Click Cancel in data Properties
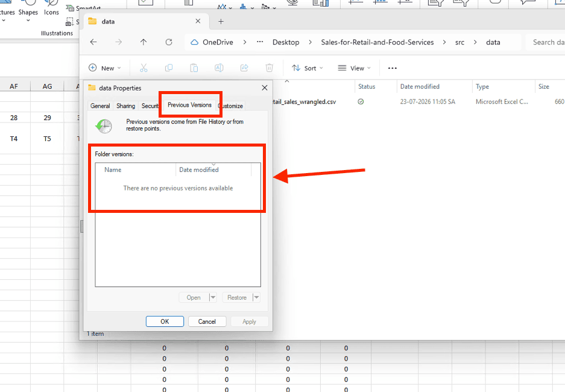Viewport: 565px width, 392px height. tap(207, 321)
